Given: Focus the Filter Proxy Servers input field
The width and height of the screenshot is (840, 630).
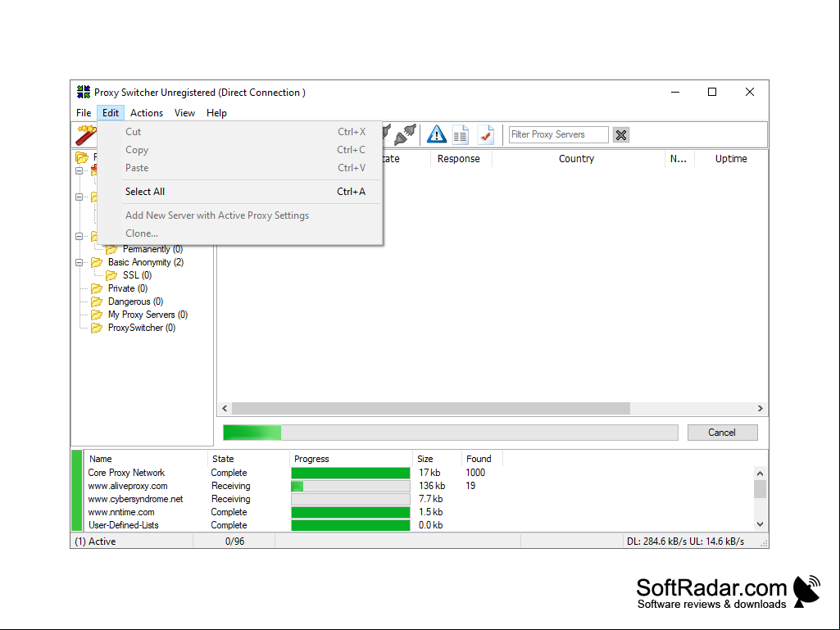Looking at the screenshot, I should pyautogui.click(x=558, y=134).
